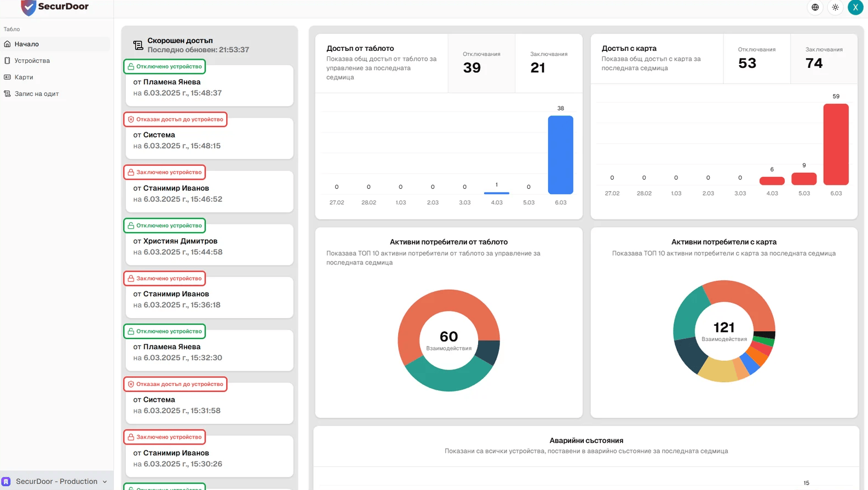The height and width of the screenshot is (490, 868).
Task: Toggle the light/dark theme sun icon
Action: [835, 7]
